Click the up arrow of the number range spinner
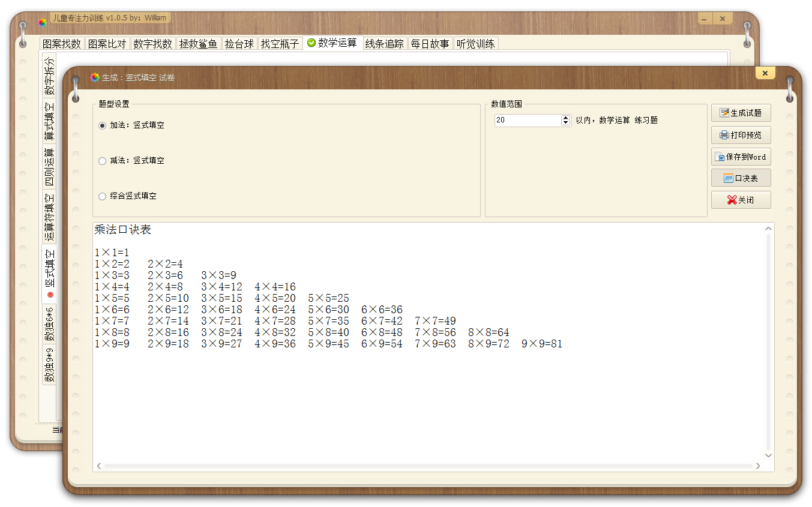This screenshot has width=812, height=507. (x=565, y=117)
